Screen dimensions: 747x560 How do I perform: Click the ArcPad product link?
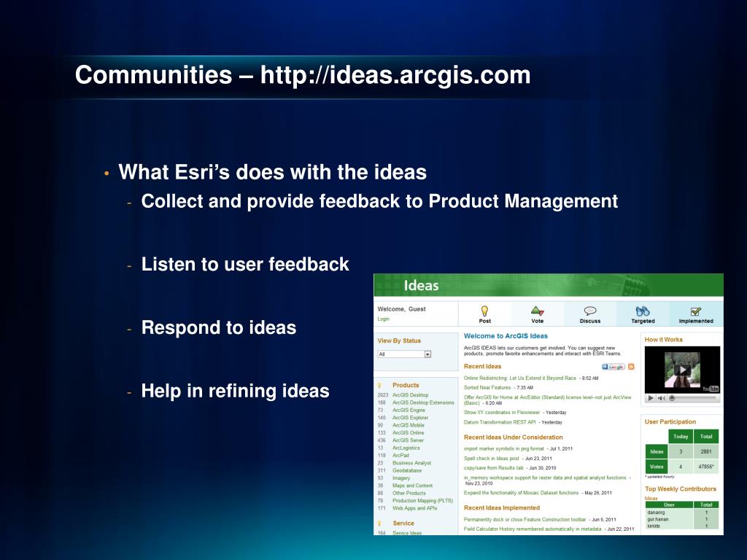(x=400, y=455)
